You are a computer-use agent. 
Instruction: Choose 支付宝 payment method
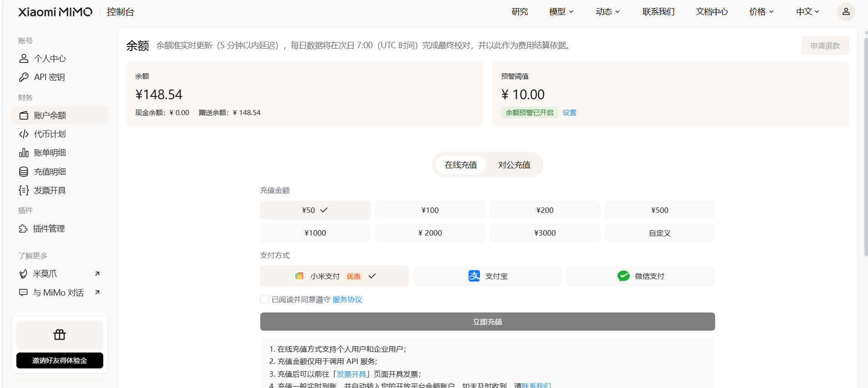[x=488, y=276]
